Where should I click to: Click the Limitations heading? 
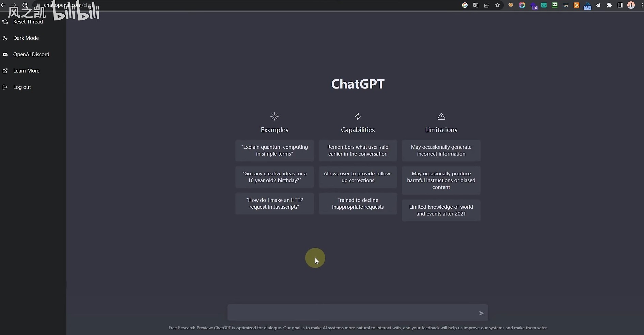tap(441, 130)
